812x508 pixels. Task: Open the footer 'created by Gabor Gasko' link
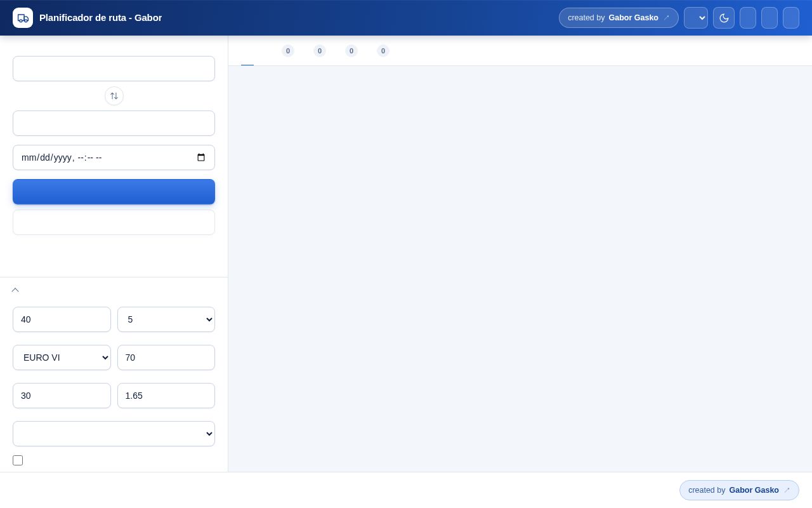pos(739,490)
